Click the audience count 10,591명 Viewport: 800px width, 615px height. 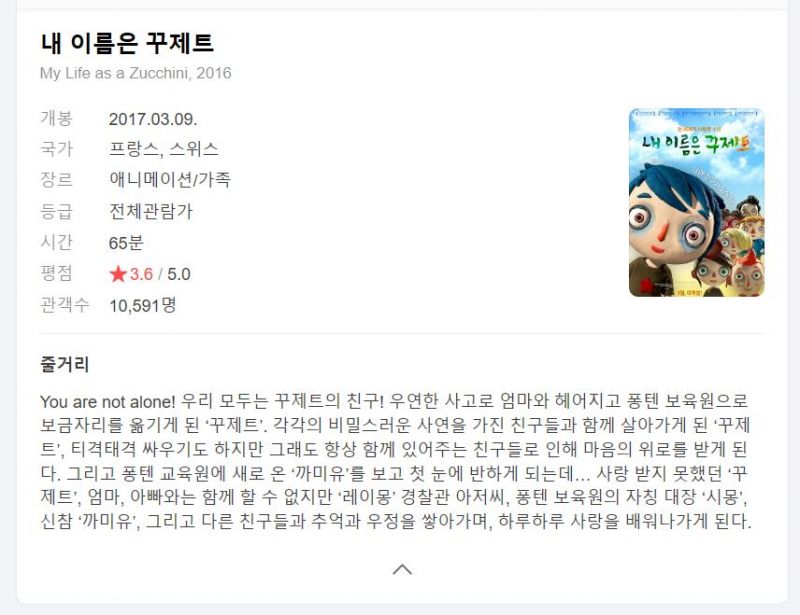tap(143, 305)
